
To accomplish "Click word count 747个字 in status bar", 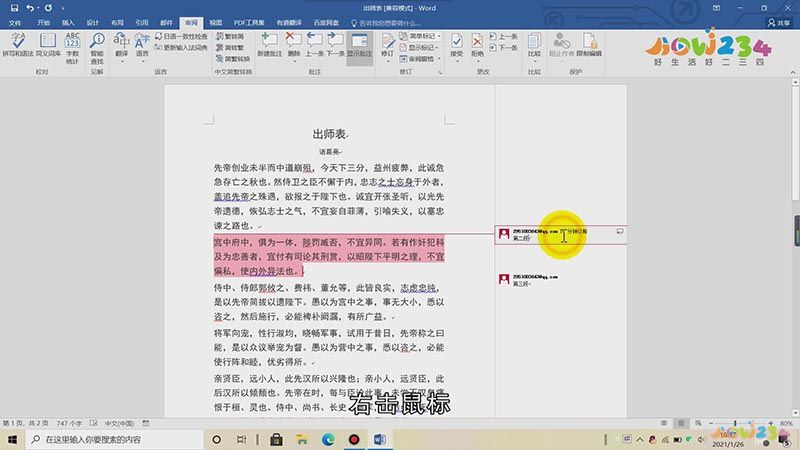I will coord(69,423).
